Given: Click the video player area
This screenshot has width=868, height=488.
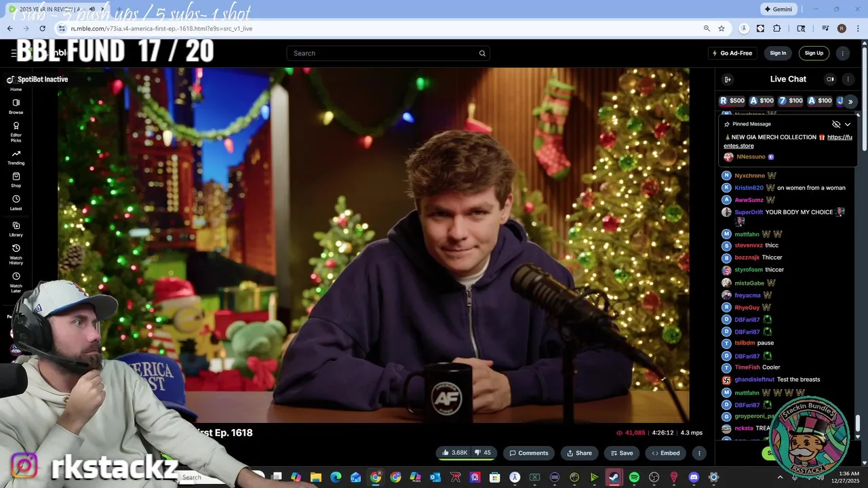Looking at the screenshot, I should [x=373, y=245].
